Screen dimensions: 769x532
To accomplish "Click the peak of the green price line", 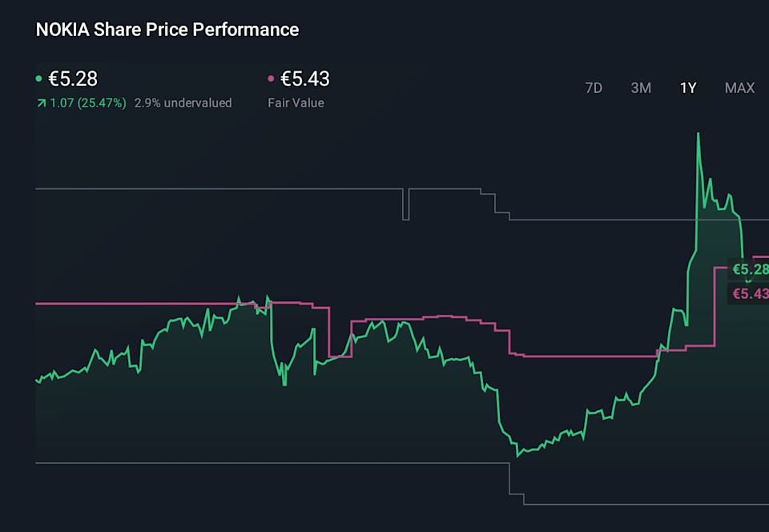I will (x=698, y=131).
